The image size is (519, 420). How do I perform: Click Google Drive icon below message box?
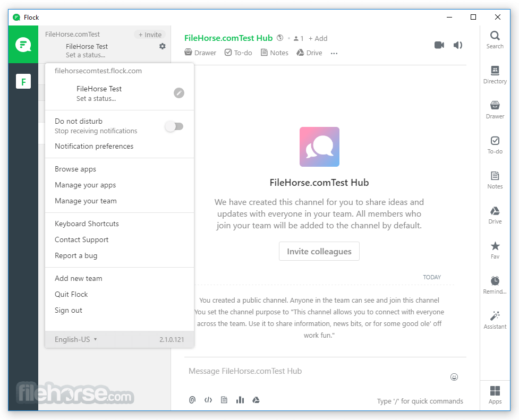click(x=256, y=400)
